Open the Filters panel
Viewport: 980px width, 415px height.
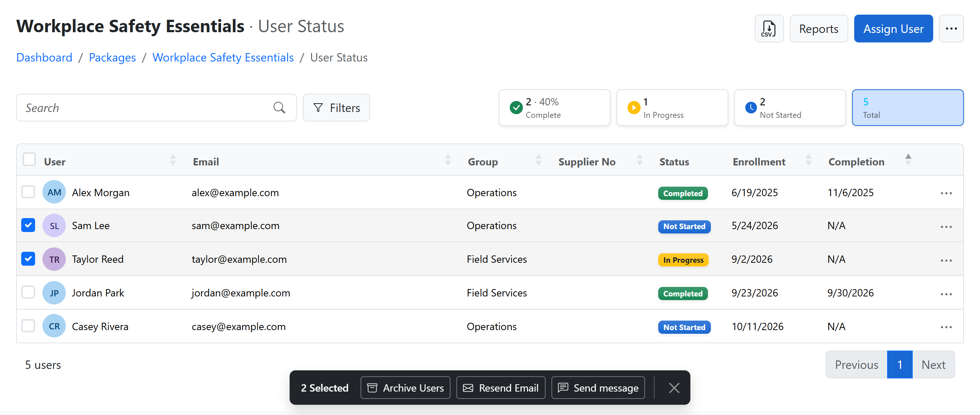pos(336,108)
